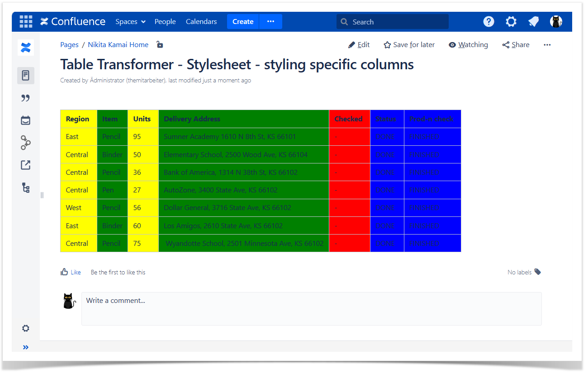This screenshot has height=374, width=588.
Task: Toggle Watching for this page
Action: [468, 45]
